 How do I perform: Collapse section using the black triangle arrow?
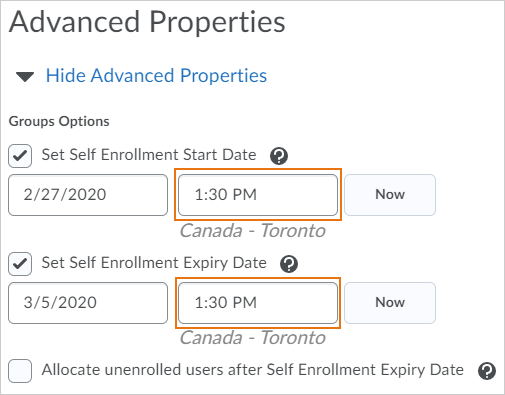point(25,77)
